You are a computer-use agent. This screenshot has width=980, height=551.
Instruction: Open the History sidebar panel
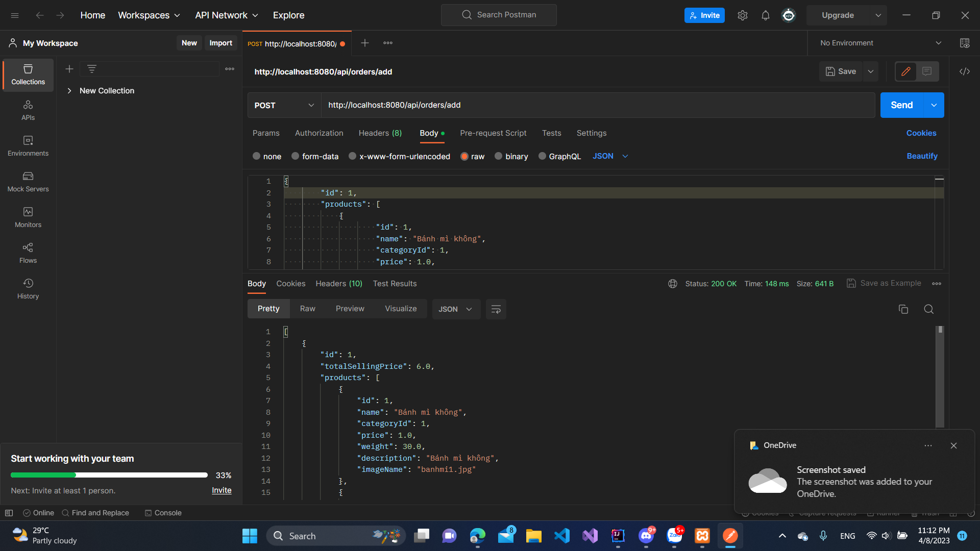pyautogui.click(x=28, y=287)
